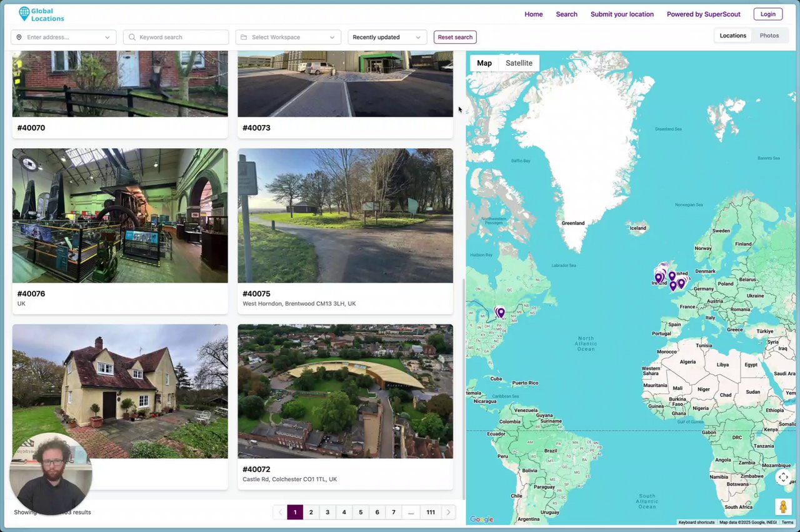Viewport: 800px width, 532px height.
Task: Open the Enter address dropdown
Action: tap(107, 38)
